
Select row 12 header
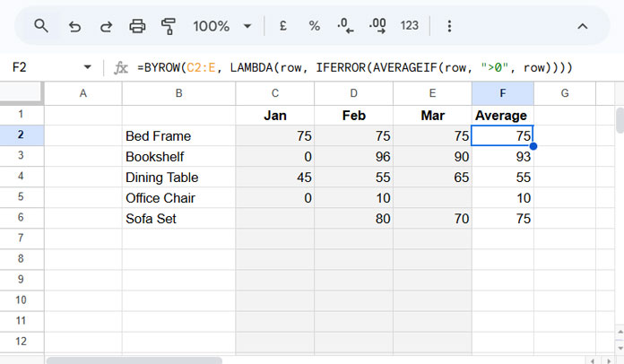click(22, 342)
